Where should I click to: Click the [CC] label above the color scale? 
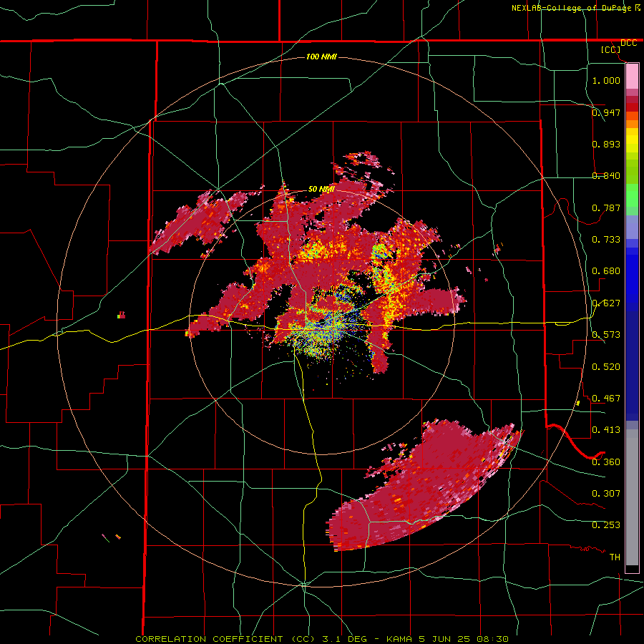point(611,49)
